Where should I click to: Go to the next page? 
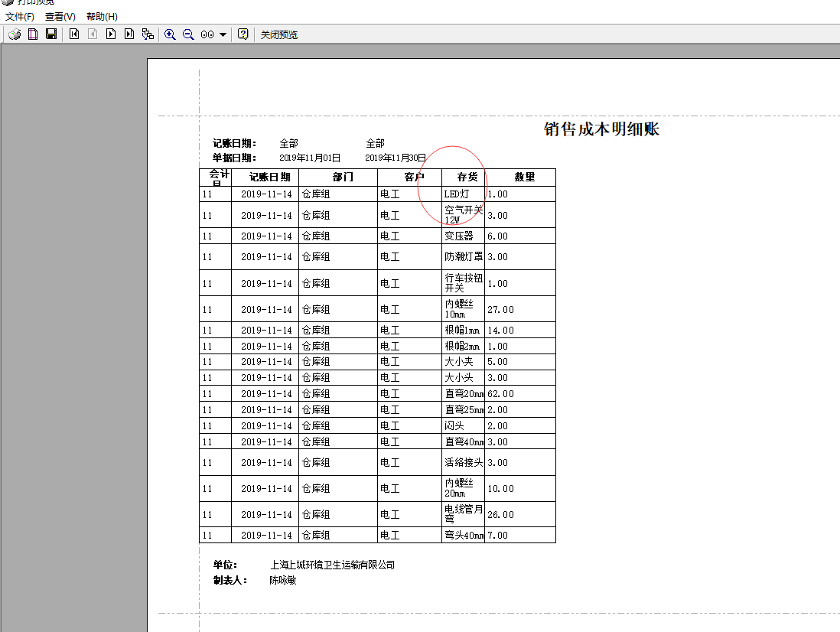(111, 34)
